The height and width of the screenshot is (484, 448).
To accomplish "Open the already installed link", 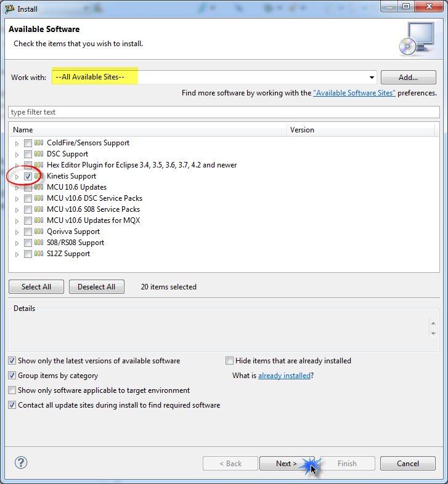I will [x=284, y=376].
